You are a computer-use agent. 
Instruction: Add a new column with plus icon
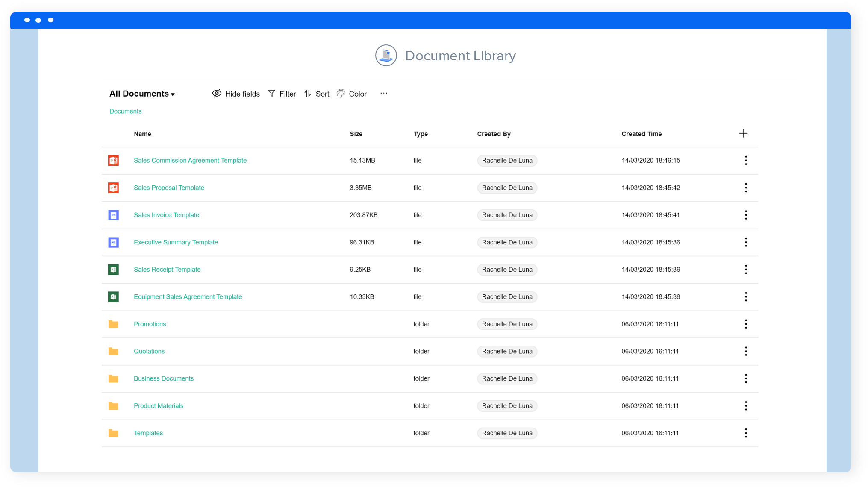(x=743, y=133)
